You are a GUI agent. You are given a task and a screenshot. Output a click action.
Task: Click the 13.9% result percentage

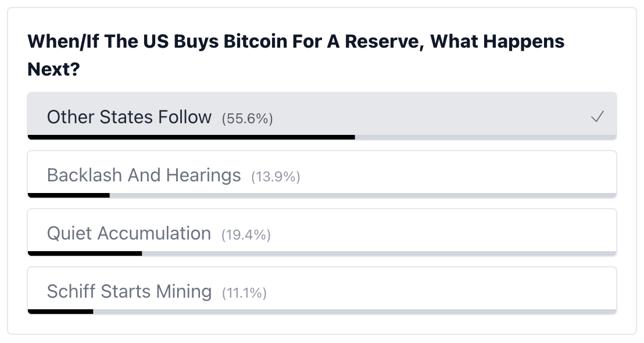click(276, 177)
